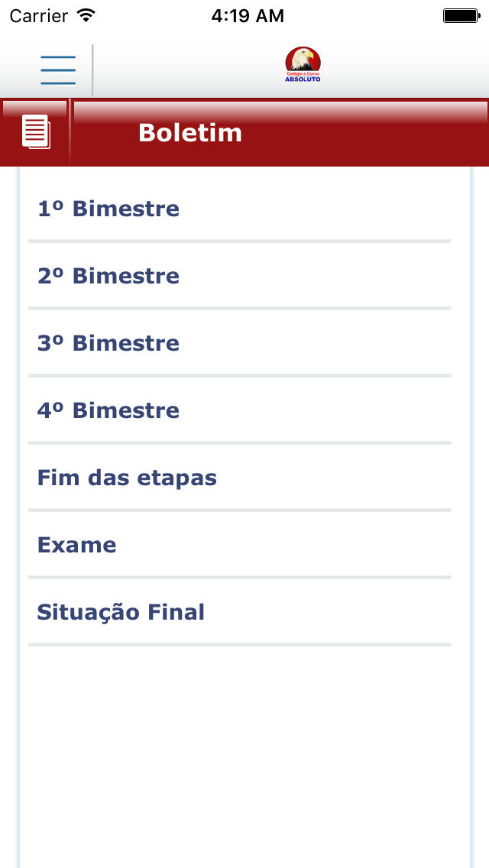This screenshot has height=868, width=489.
Task: Click the Boletim header title
Action: 190,133
